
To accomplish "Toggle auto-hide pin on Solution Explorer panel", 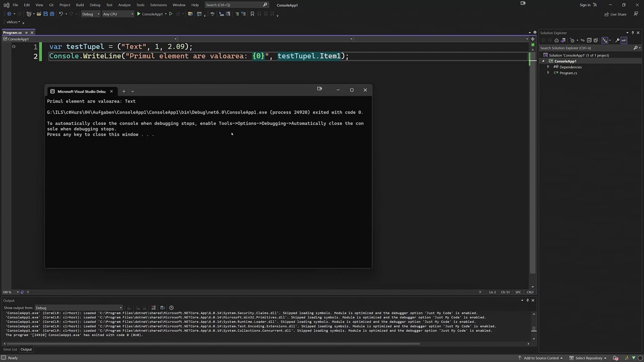I will coord(633,33).
